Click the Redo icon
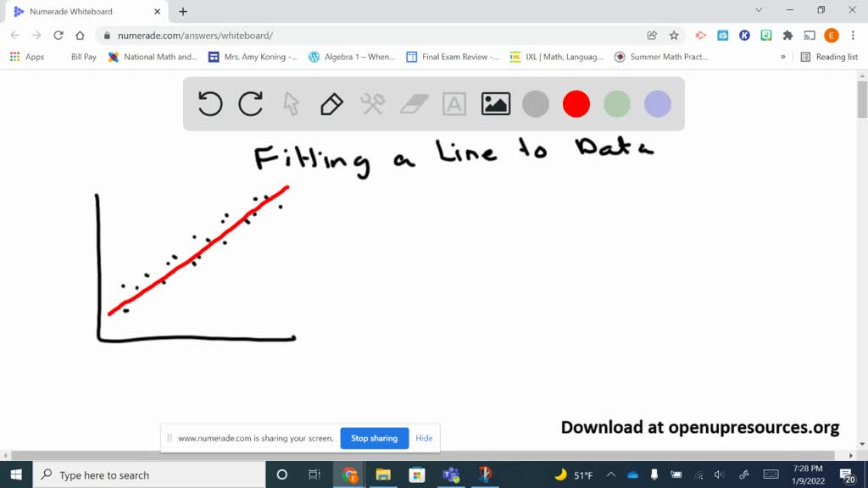The width and height of the screenshot is (868, 488). click(x=250, y=103)
